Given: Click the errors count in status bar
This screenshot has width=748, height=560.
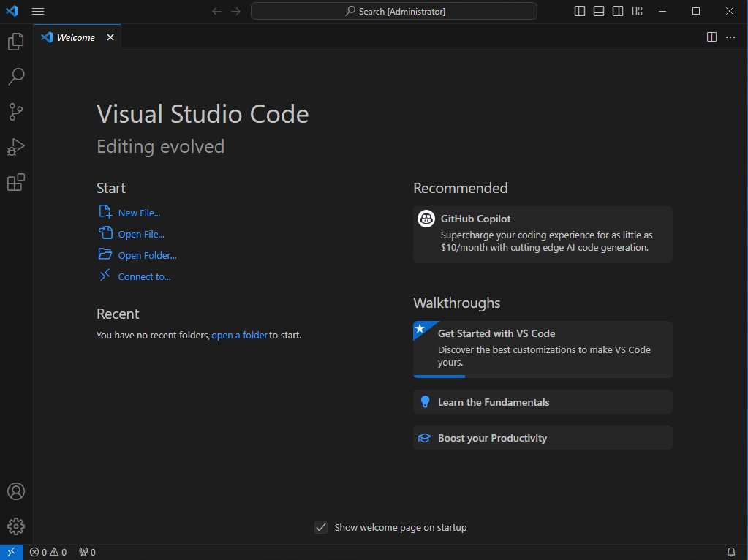Looking at the screenshot, I should (x=38, y=553).
